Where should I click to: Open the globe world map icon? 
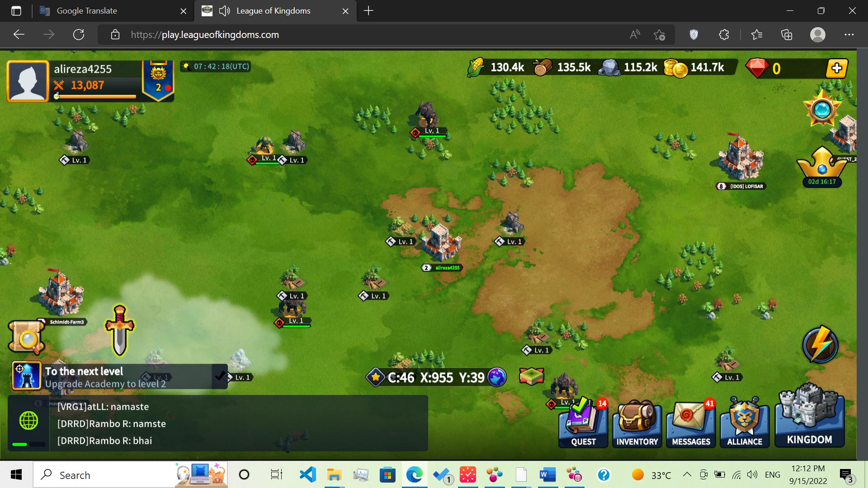tap(497, 377)
